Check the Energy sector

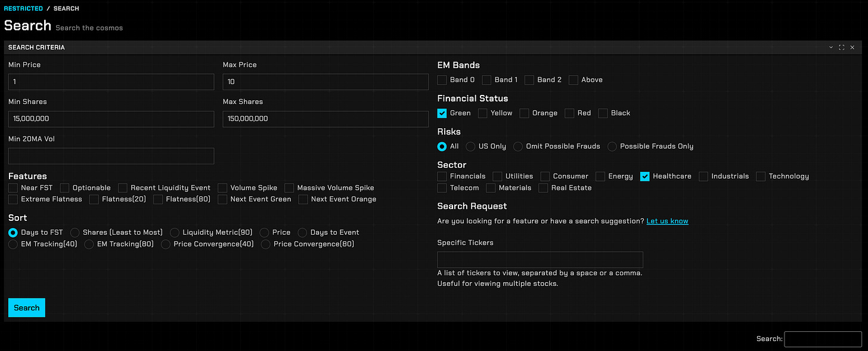click(600, 177)
